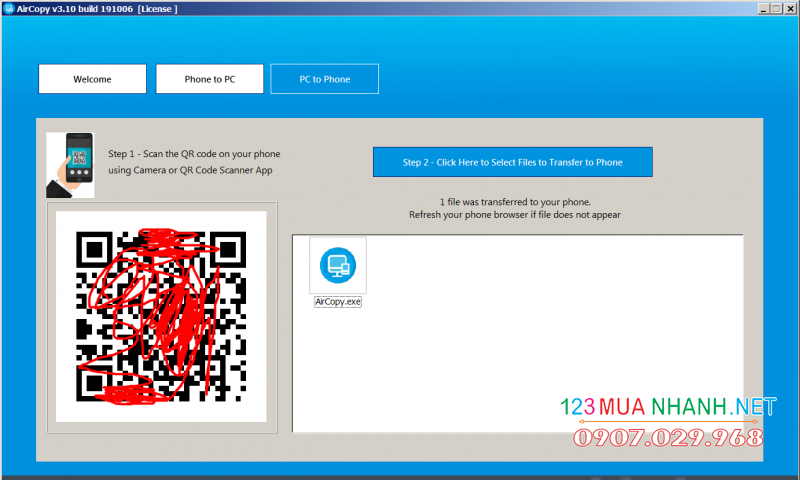
Task: Click the AirCopy v3.10 build title text
Action: click(x=97, y=9)
